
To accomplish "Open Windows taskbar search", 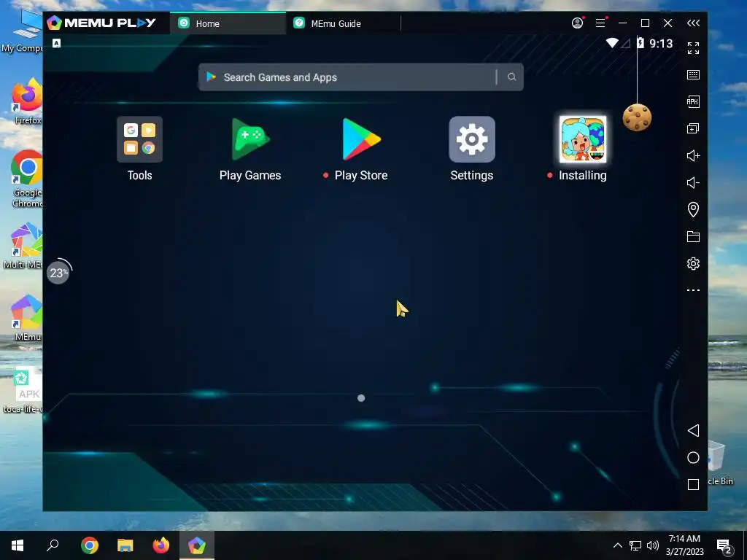I will [53, 545].
